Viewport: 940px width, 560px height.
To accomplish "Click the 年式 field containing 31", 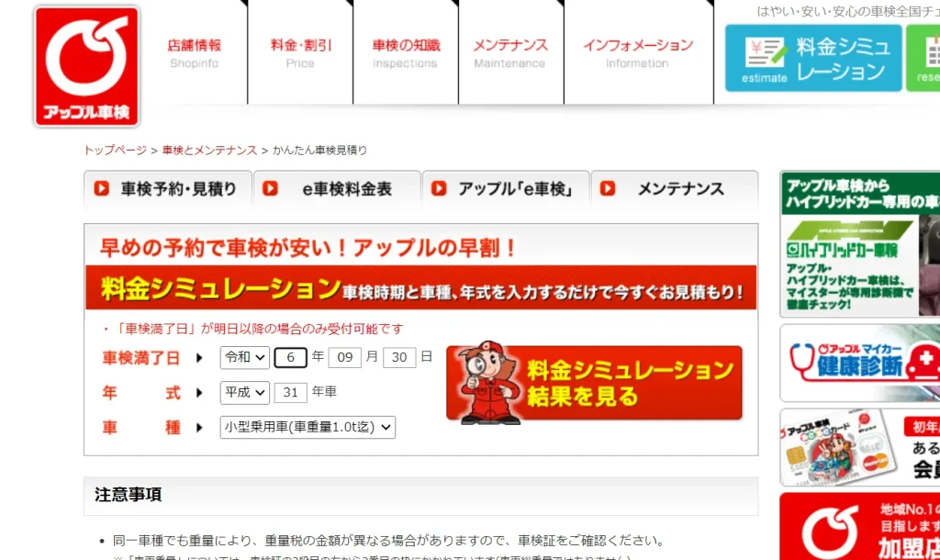I will [x=291, y=393].
